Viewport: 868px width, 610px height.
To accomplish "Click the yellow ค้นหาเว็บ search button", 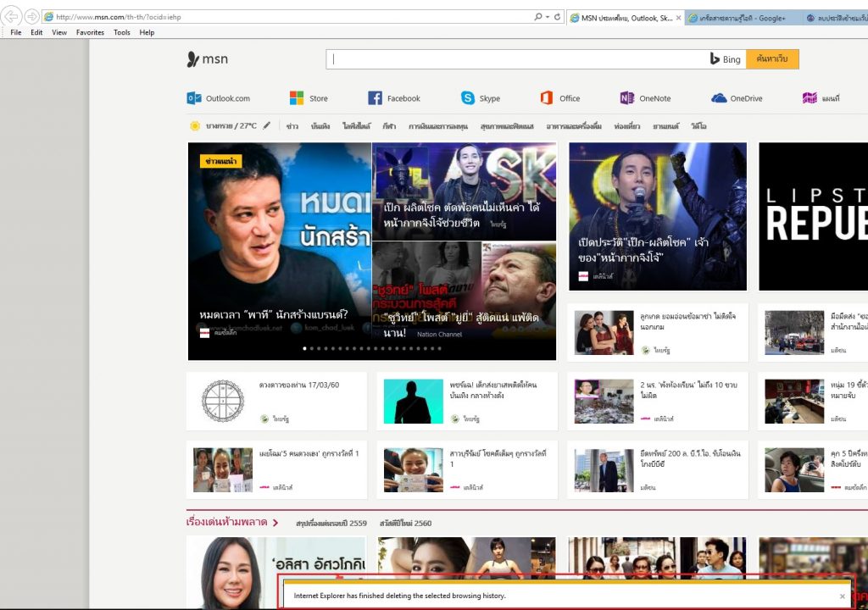I will (x=773, y=58).
